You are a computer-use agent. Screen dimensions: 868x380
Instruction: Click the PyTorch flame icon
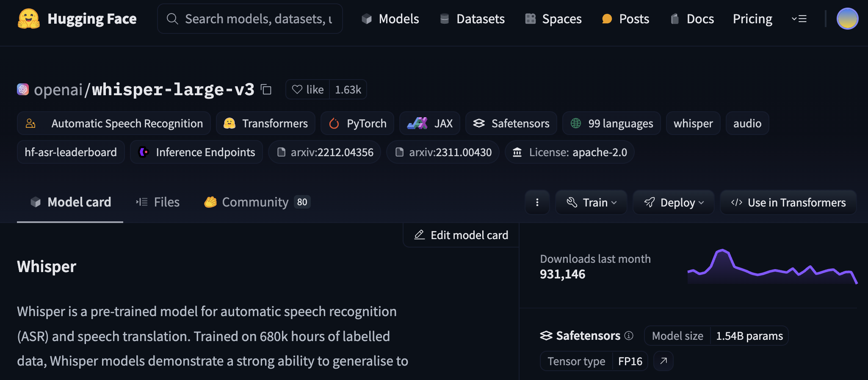point(334,123)
